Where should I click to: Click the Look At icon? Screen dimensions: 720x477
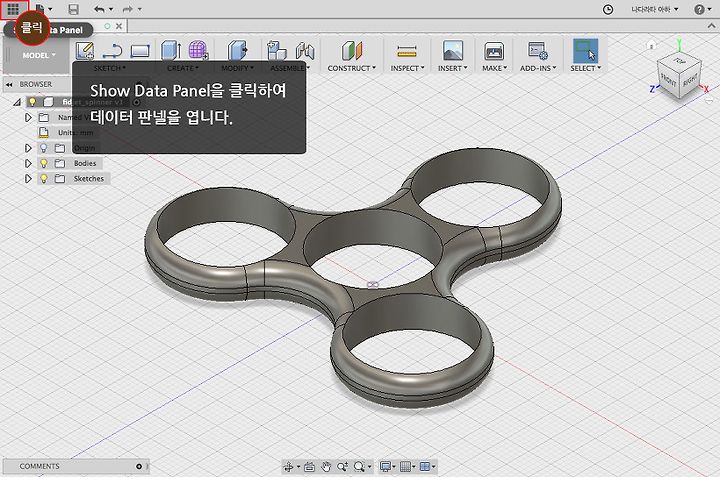309,467
